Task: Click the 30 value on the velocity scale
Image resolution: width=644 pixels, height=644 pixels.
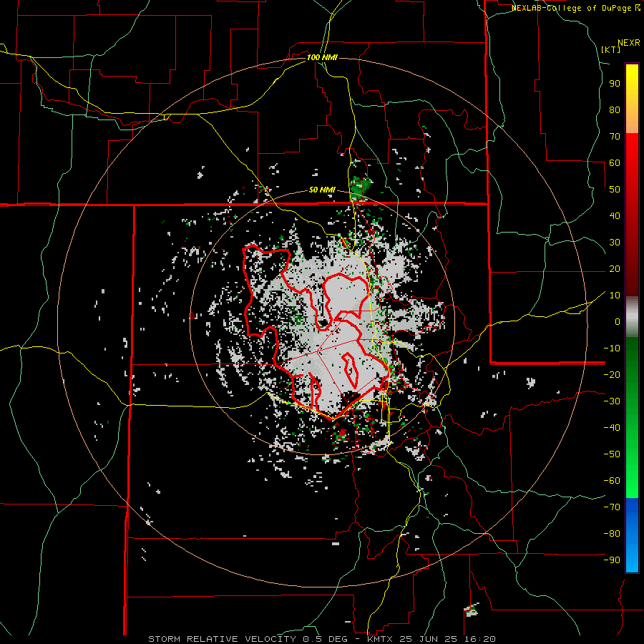Action: pyautogui.click(x=615, y=243)
